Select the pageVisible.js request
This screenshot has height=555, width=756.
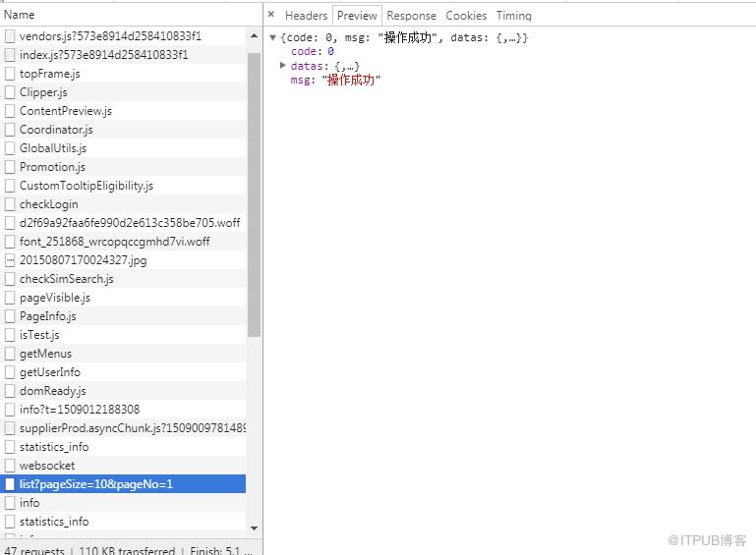[x=125, y=298]
